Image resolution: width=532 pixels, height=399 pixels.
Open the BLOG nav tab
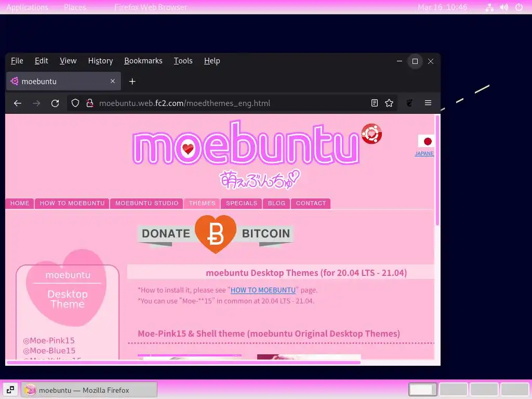point(276,203)
